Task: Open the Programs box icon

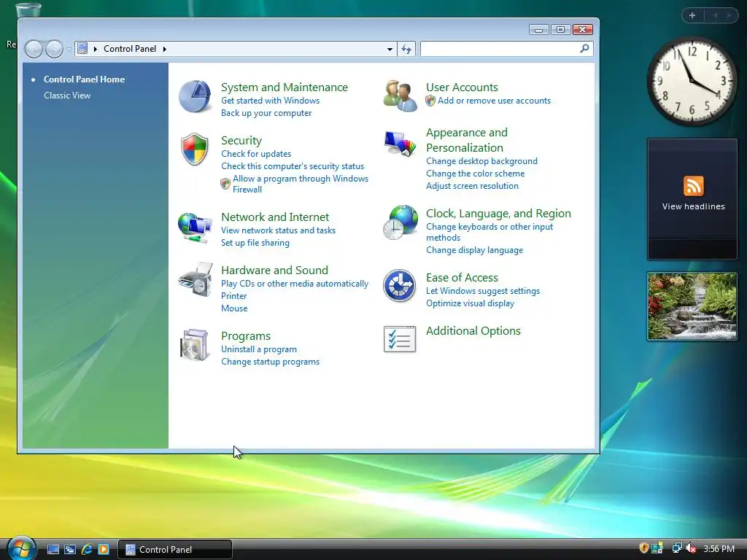Action: [194, 345]
